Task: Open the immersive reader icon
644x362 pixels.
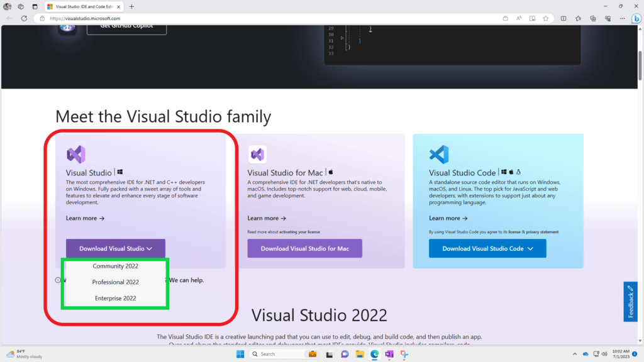Action: 532,18
